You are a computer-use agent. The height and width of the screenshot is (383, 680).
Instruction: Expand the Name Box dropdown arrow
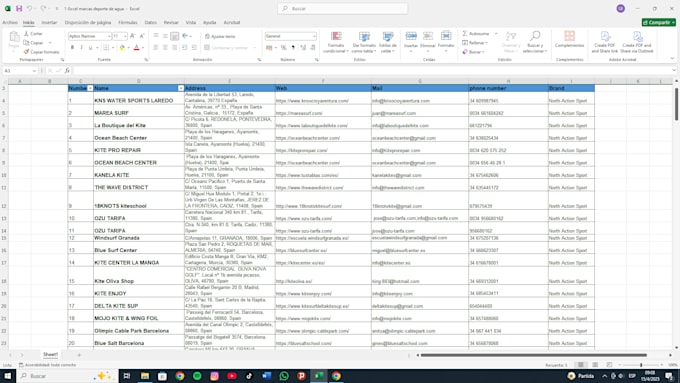pos(34,70)
